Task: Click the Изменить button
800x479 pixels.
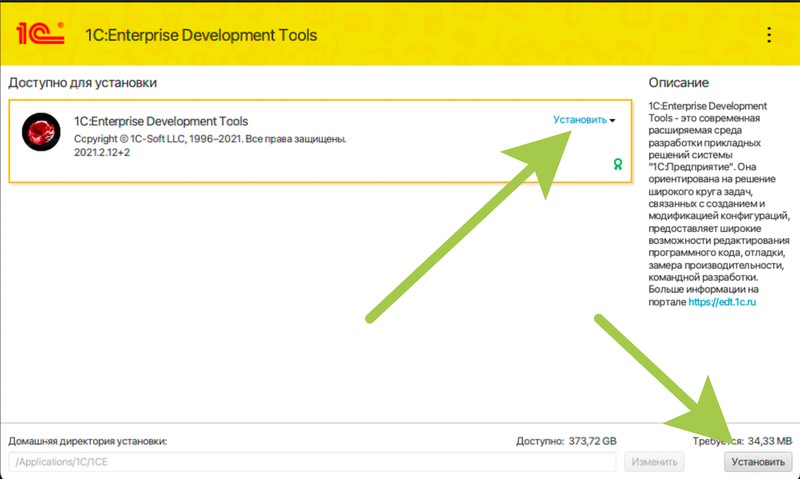Action: pyautogui.click(x=654, y=462)
